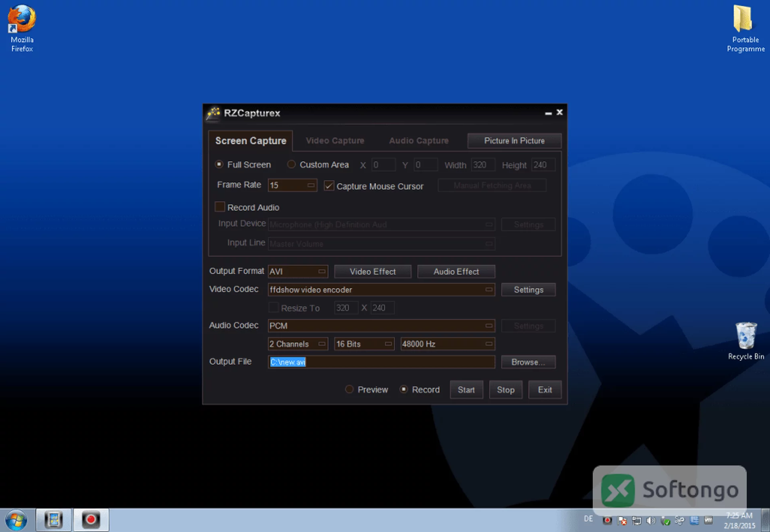
Task: Click the red recorder tray icon
Action: pos(608,520)
